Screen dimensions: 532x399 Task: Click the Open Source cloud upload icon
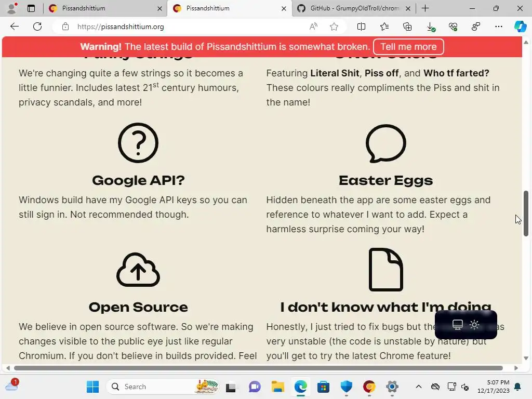point(138,270)
